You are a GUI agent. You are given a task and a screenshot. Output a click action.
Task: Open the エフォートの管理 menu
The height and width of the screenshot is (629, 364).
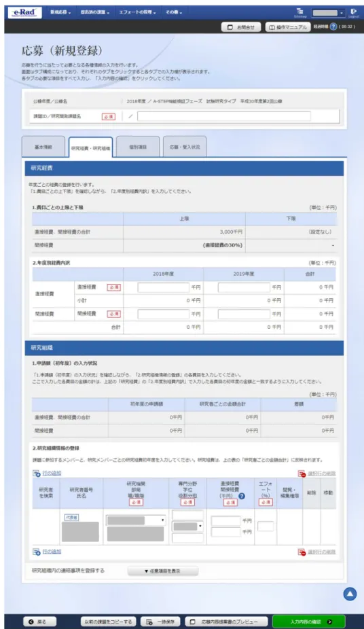(137, 12)
